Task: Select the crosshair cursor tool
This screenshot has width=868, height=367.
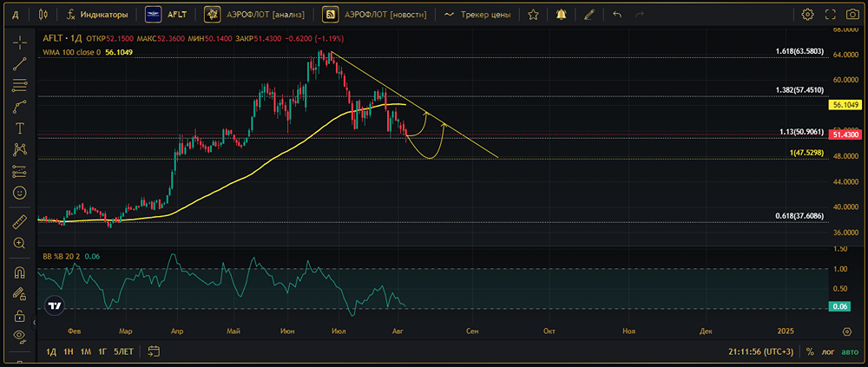Action: click(x=19, y=43)
